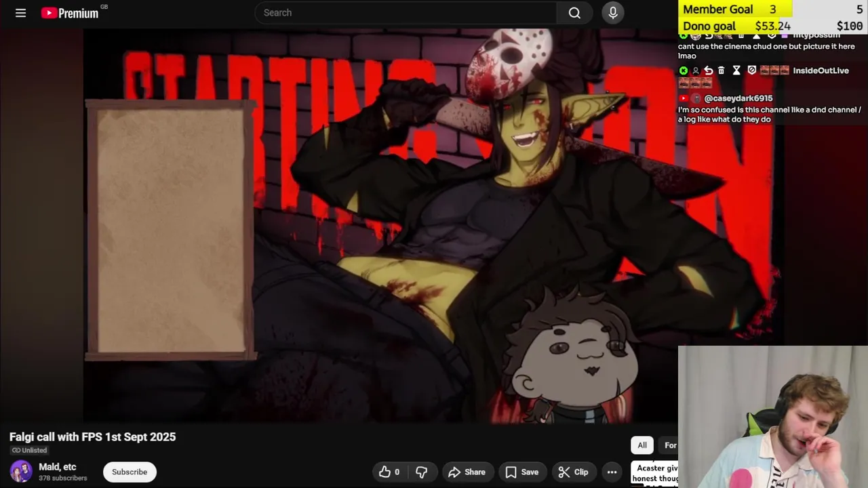Open InsideOutLive user profile icon
The width and height of the screenshot is (868, 488).
coord(696,70)
